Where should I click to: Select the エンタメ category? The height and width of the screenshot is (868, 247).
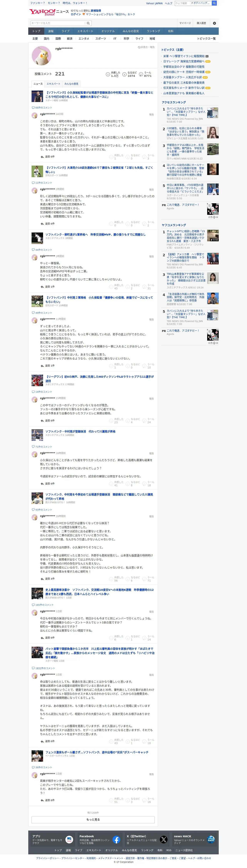[x=84, y=39]
